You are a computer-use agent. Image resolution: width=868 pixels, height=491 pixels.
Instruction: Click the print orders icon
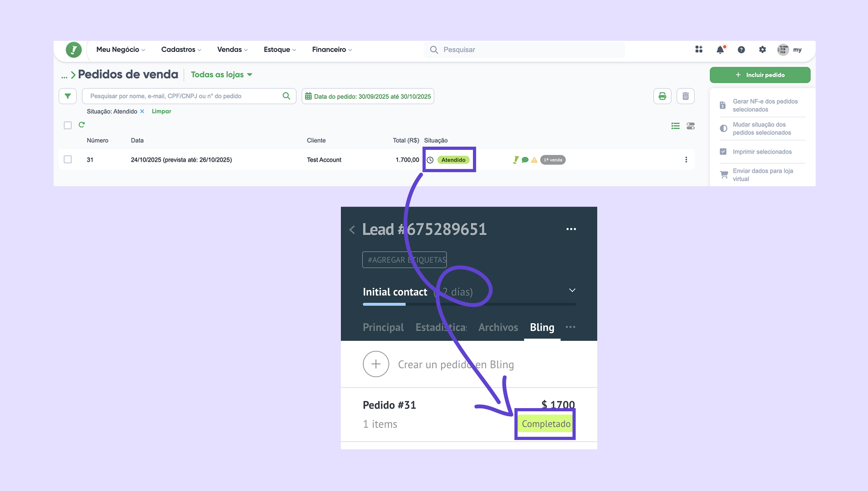662,96
